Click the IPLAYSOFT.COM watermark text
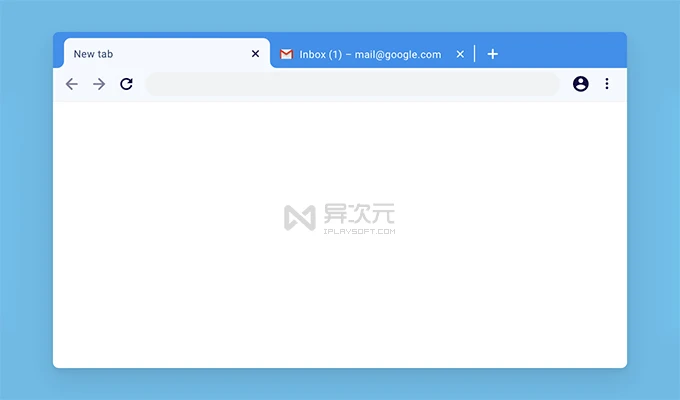680x400 pixels. [359, 231]
